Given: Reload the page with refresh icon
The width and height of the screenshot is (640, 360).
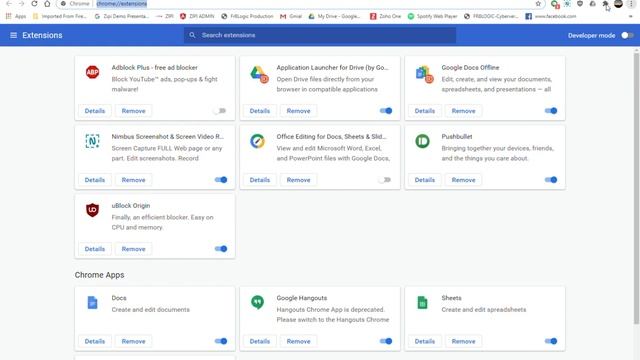Looking at the screenshot, I should coord(34,4).
